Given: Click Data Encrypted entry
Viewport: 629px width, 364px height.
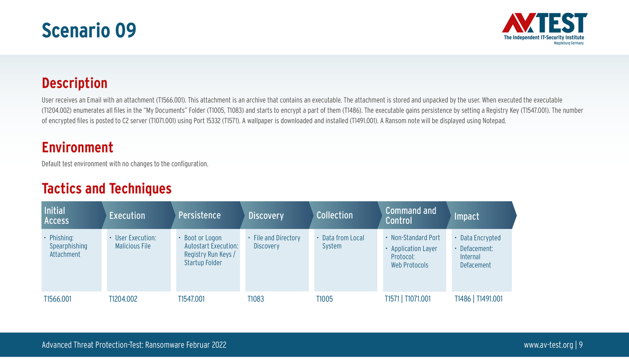Looking at the screenshot, I should click(480, 238).
